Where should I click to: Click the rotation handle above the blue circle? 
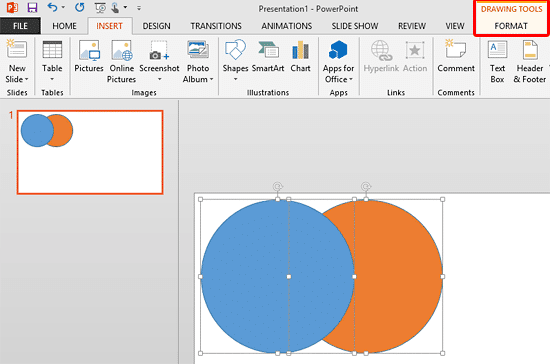278,186
